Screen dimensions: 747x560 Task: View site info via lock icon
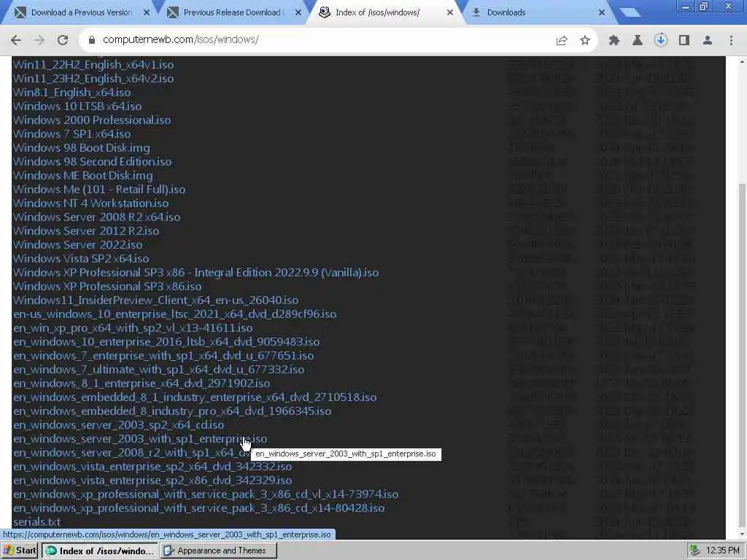pos(92,40)
